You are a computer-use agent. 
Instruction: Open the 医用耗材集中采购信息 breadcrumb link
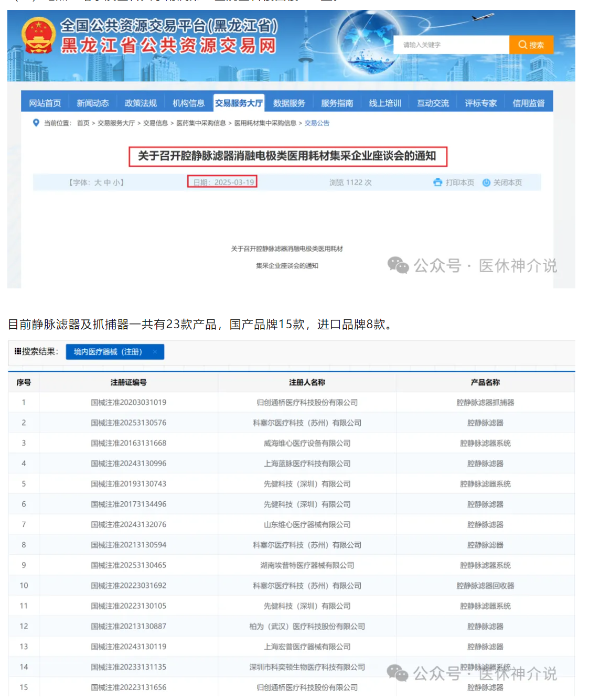pos(265,123)
